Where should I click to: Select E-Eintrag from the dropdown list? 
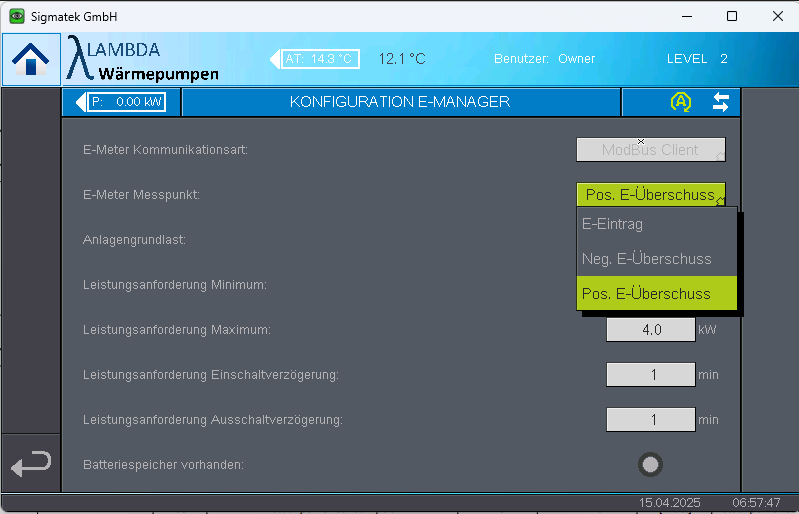(657, 224)
